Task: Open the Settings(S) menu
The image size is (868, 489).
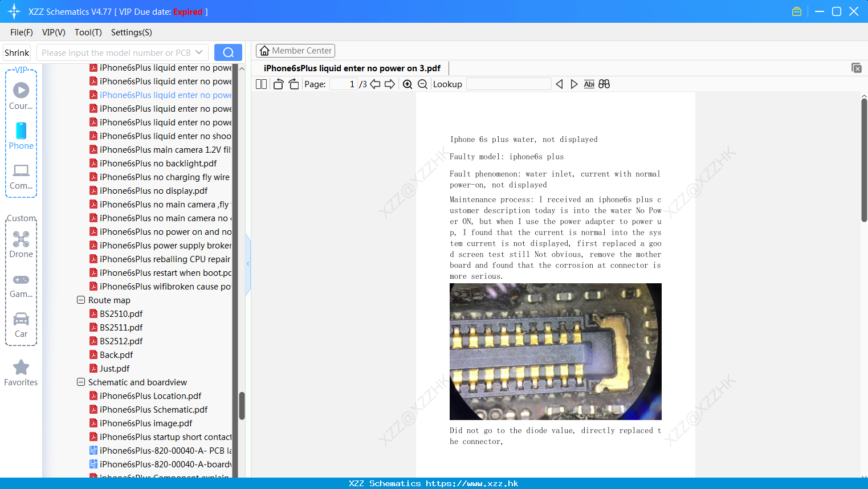Action: 132,32
